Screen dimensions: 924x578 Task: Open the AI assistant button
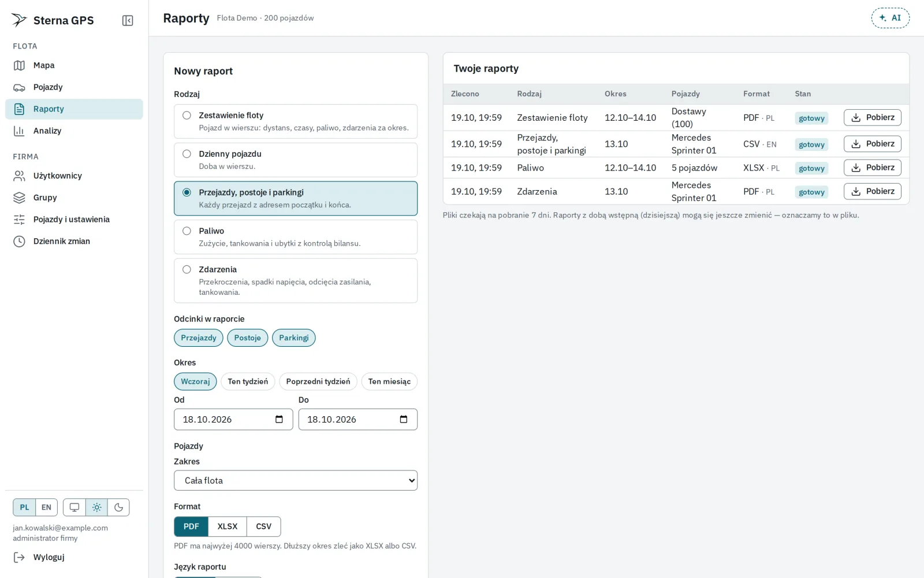890,18
